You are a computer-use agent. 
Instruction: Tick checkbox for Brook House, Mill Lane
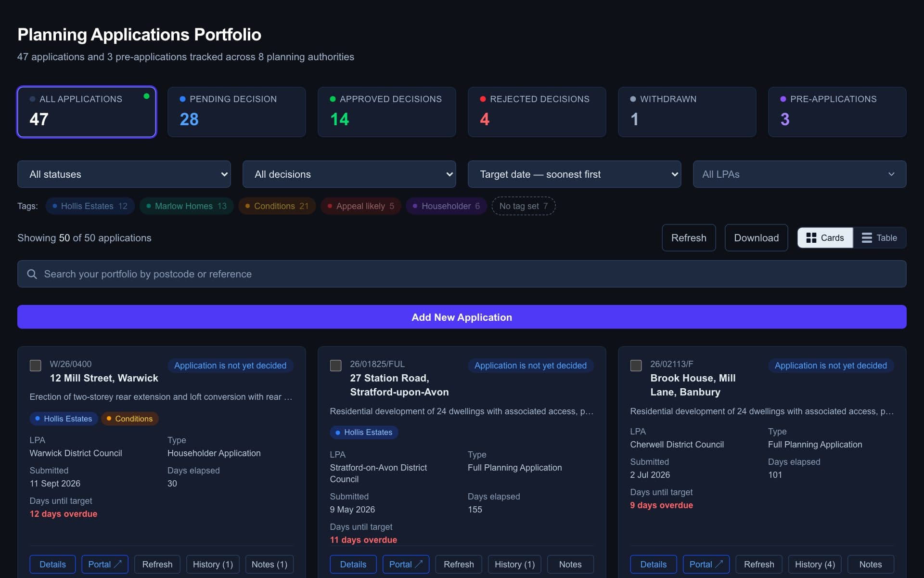click(636, 366)
